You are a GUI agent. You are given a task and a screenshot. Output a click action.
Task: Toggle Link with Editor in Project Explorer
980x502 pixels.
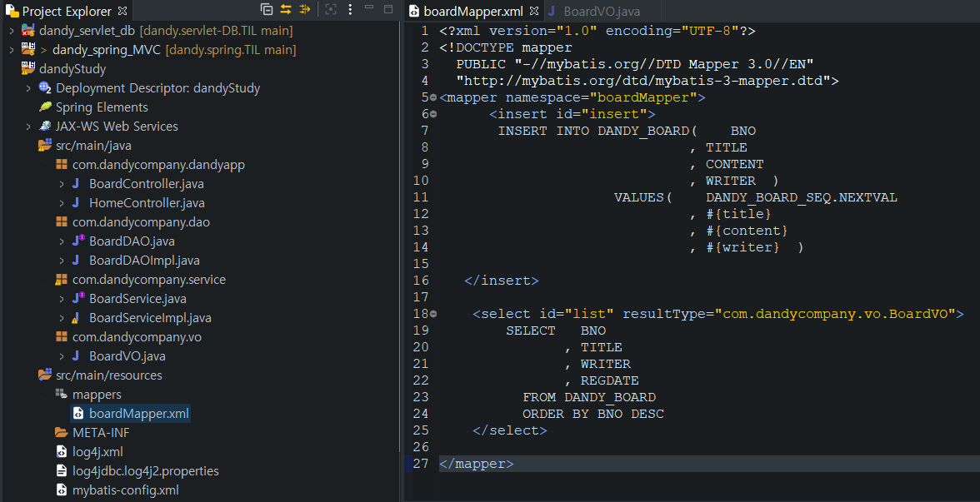287,9
